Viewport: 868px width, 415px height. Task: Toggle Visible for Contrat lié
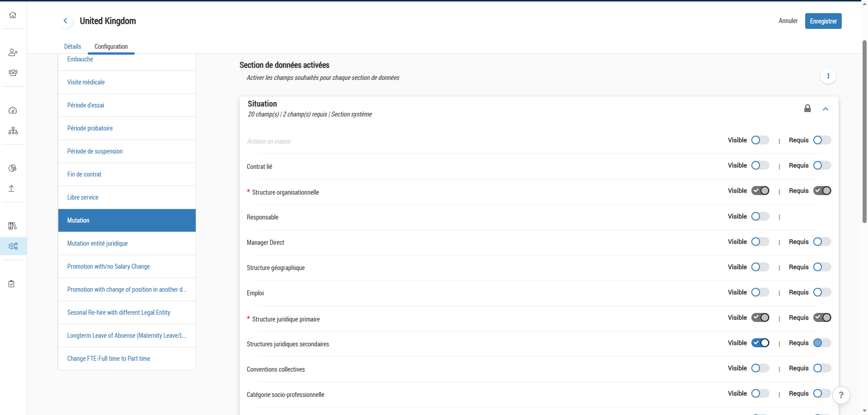(760, 165)
